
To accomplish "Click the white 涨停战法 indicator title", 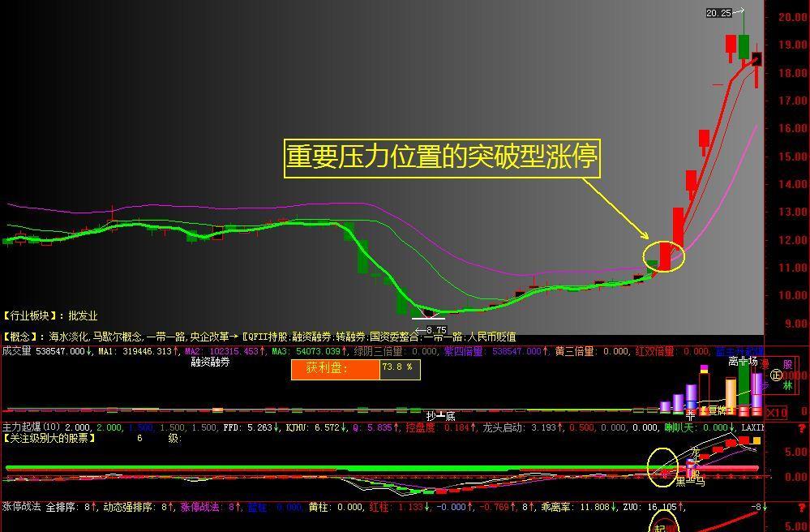I will [x=21, y=507].
